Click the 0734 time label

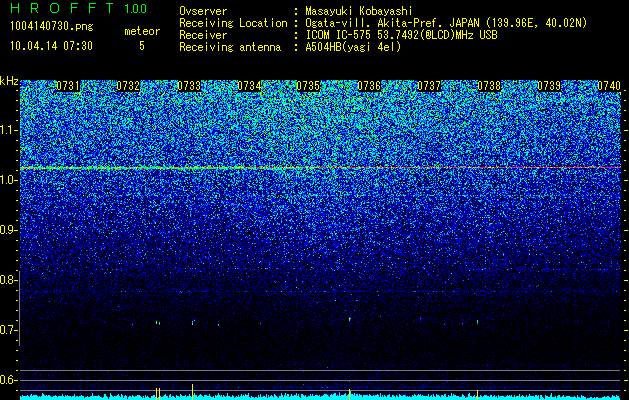click(249, 86)
